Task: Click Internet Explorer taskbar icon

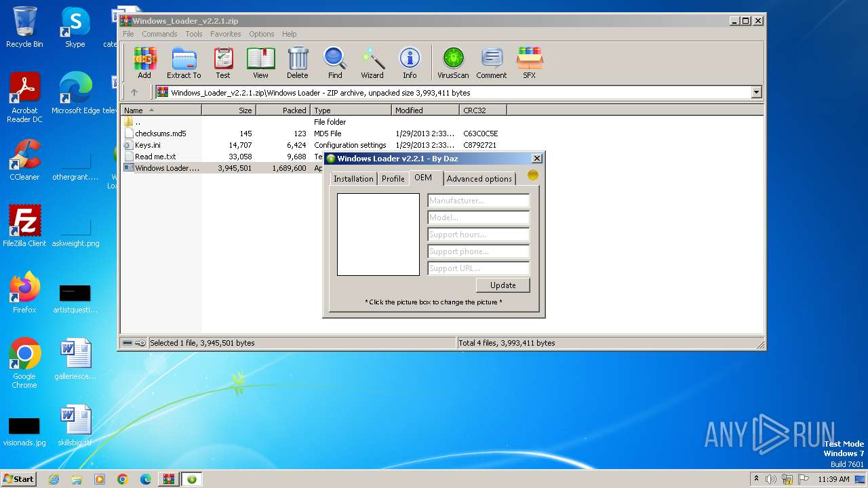Action: pos(54,479)
